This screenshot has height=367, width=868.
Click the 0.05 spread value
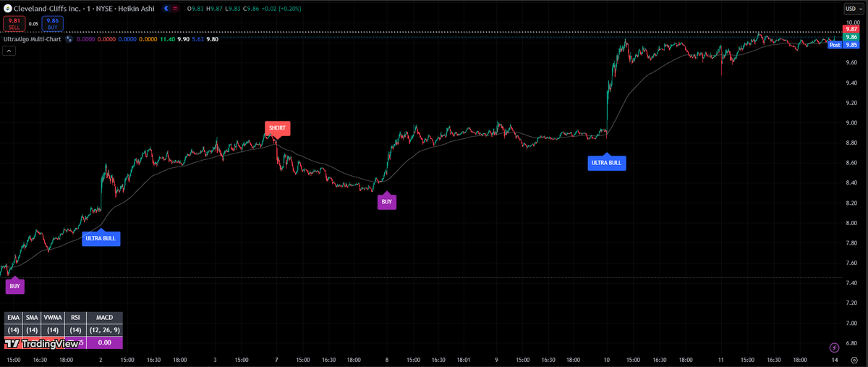pos(33,23)
